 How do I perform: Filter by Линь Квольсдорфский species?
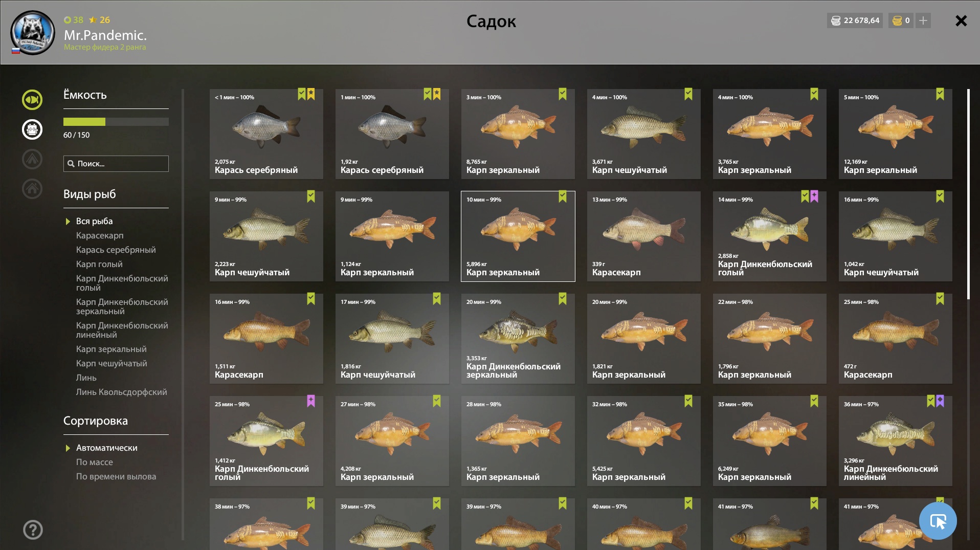[x=122, y=392]
